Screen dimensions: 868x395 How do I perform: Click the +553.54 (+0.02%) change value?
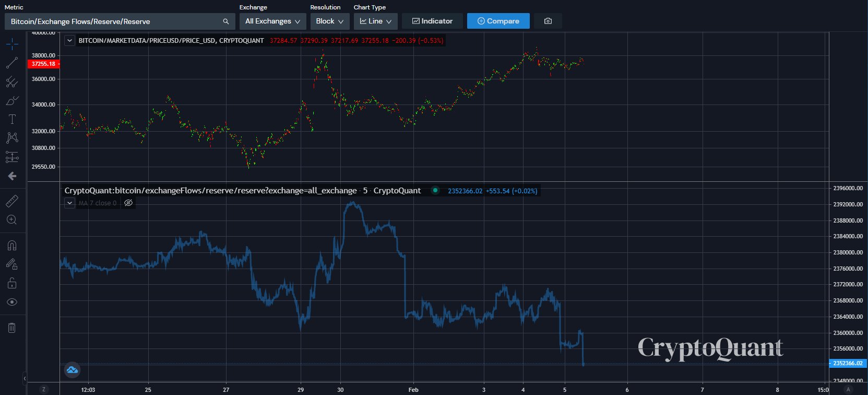[x=512, y=191]
